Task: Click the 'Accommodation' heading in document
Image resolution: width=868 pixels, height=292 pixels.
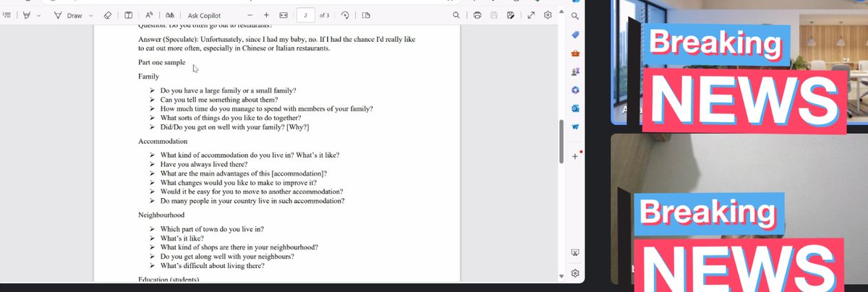Action: coord(163,141)
